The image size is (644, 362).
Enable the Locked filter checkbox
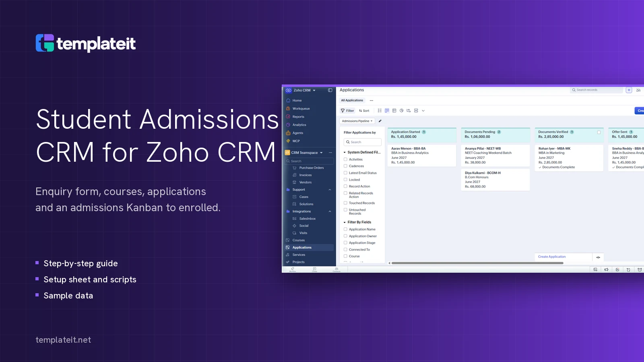click(345, 180)
